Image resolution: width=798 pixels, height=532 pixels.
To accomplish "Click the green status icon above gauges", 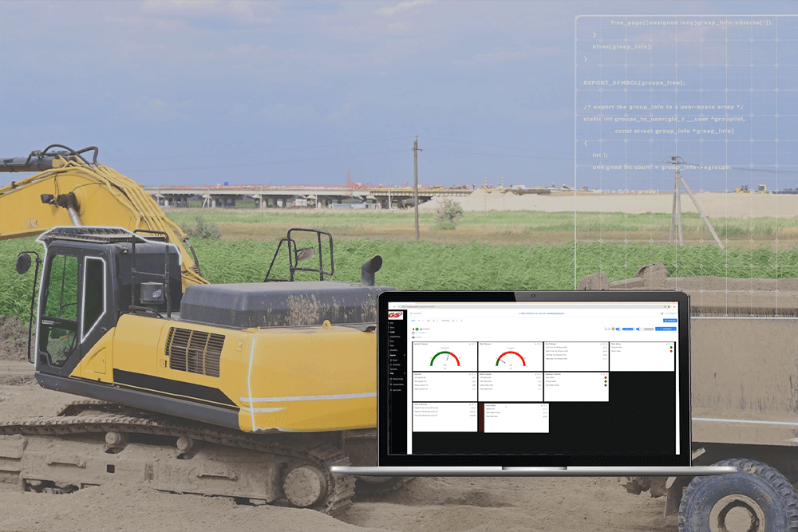I will pyautogui.click(x=418, y=329).
